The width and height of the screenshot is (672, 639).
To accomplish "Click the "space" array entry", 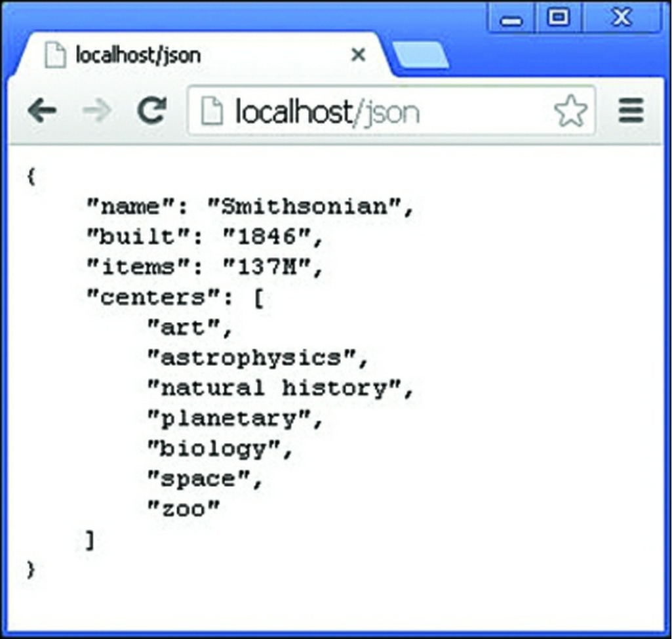I will [205, 480].
